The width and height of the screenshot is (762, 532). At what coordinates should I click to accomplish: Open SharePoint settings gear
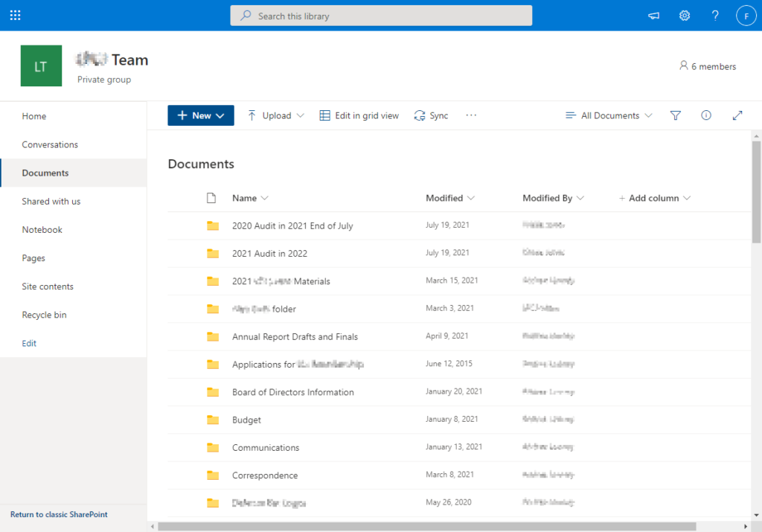coord(684,15)
